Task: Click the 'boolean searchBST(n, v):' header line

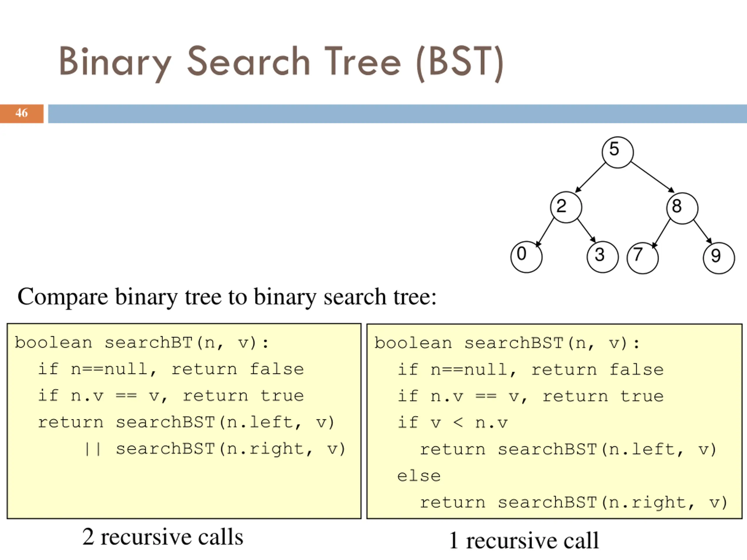Action: point(507,344)
